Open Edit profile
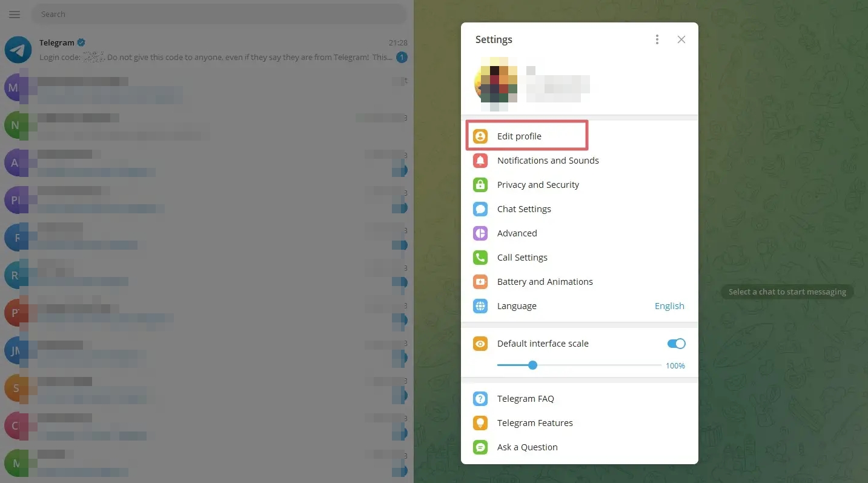 tap(580, 136)
